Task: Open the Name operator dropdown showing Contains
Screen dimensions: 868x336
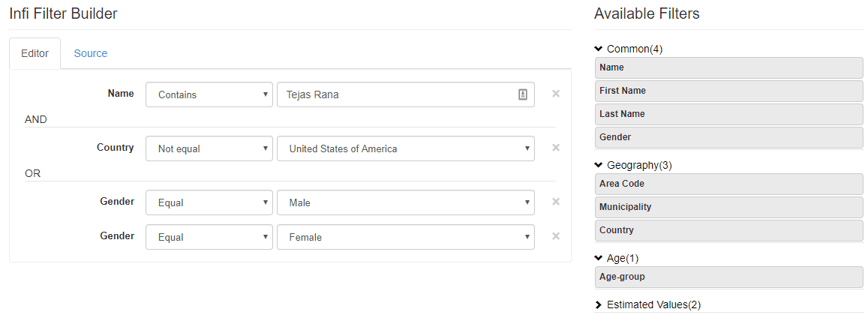Action: (x=209, y=94)
